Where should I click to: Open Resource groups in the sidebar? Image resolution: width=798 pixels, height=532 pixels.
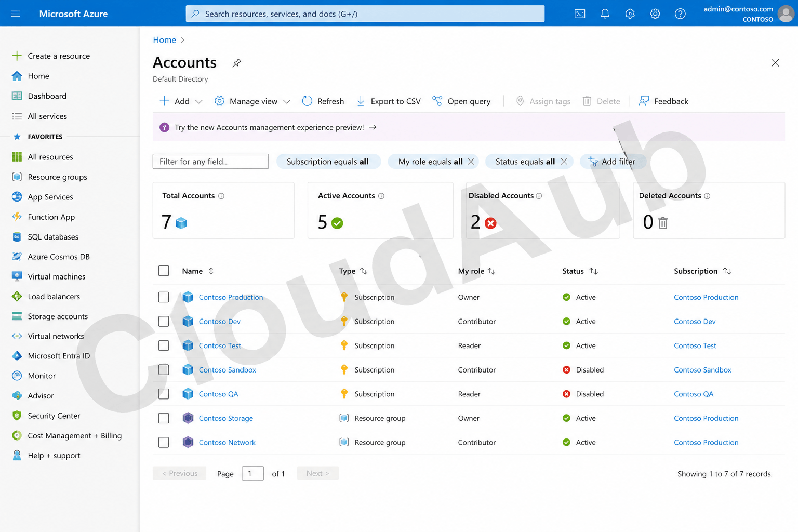(49, 177)
